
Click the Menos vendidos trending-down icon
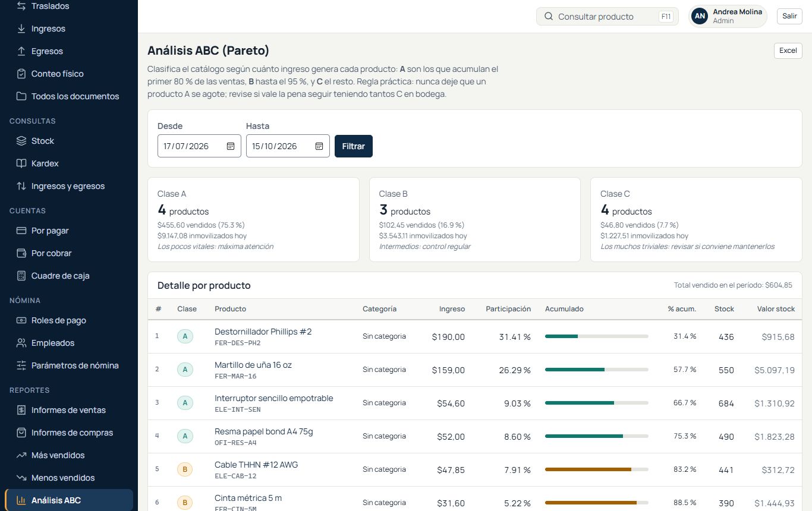pyautogui.click(x=21, y=478)
